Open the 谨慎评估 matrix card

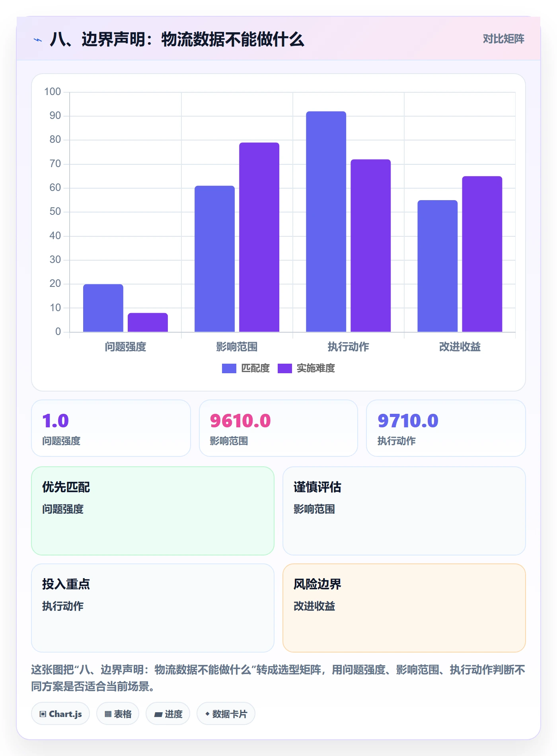[404, 511]
